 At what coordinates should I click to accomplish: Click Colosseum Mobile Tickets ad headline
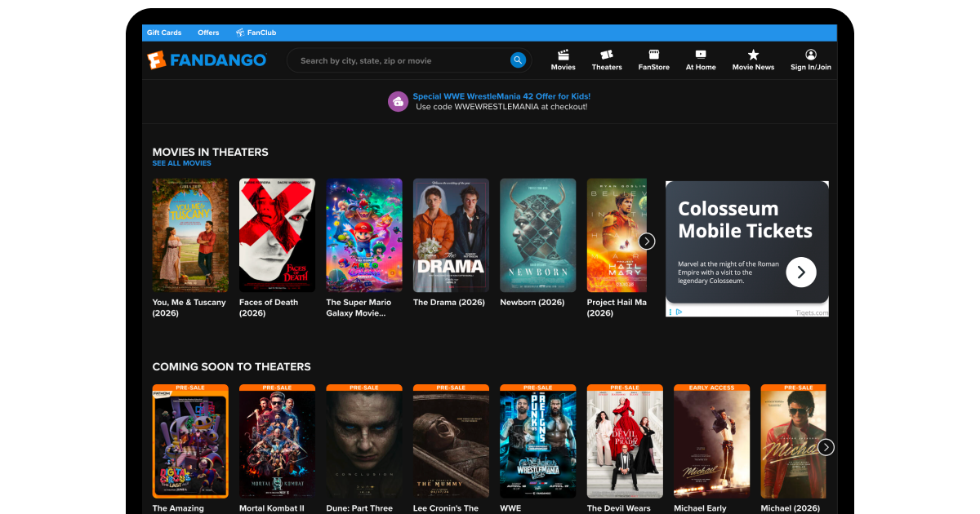coord(746,219)
